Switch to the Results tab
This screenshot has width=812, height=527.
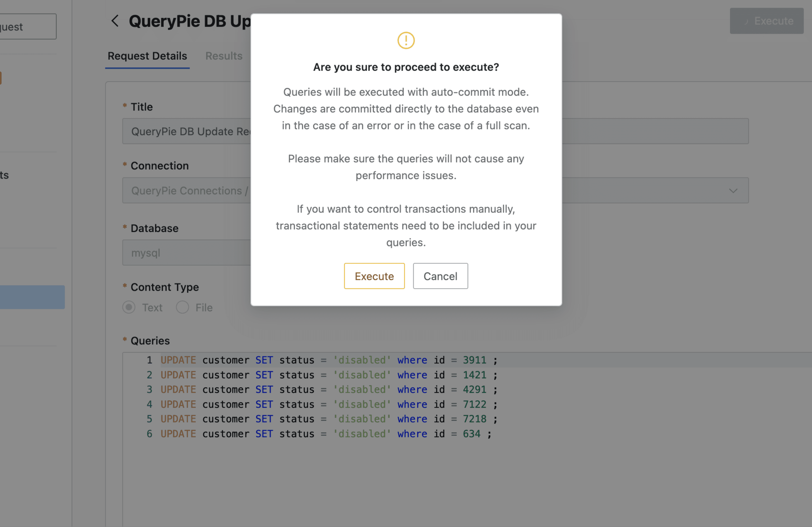point(224,56)
